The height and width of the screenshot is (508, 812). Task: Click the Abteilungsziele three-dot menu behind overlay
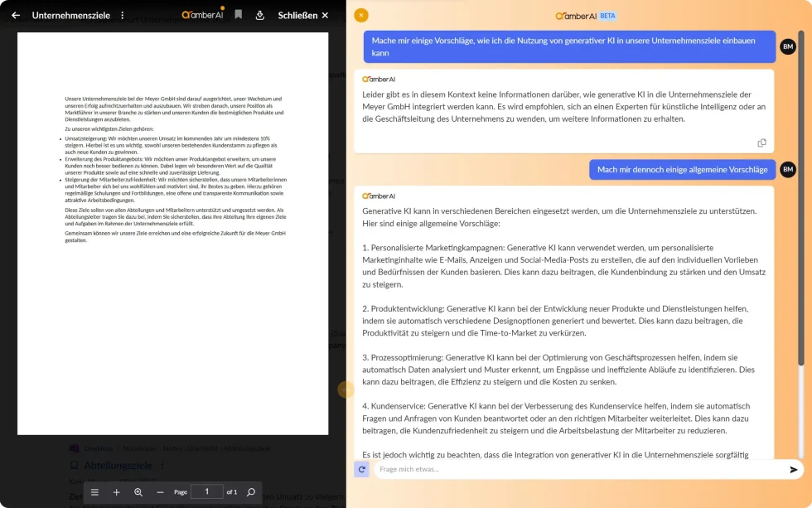coord(162,466)
